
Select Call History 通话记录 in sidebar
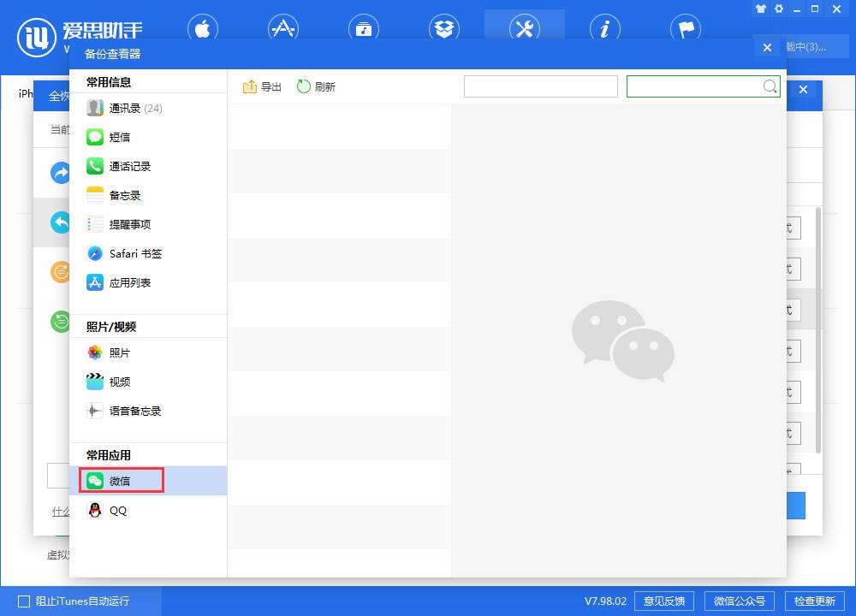point(148,167)
